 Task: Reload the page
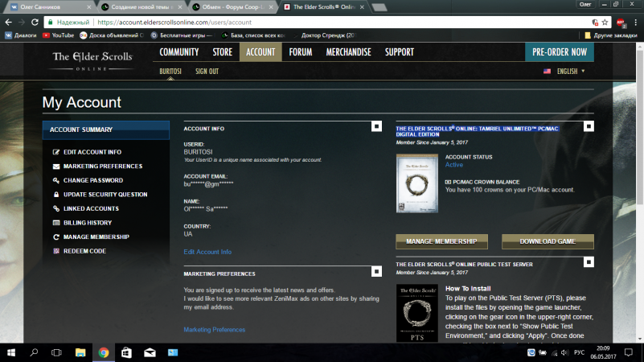click(x=35, y=23)
